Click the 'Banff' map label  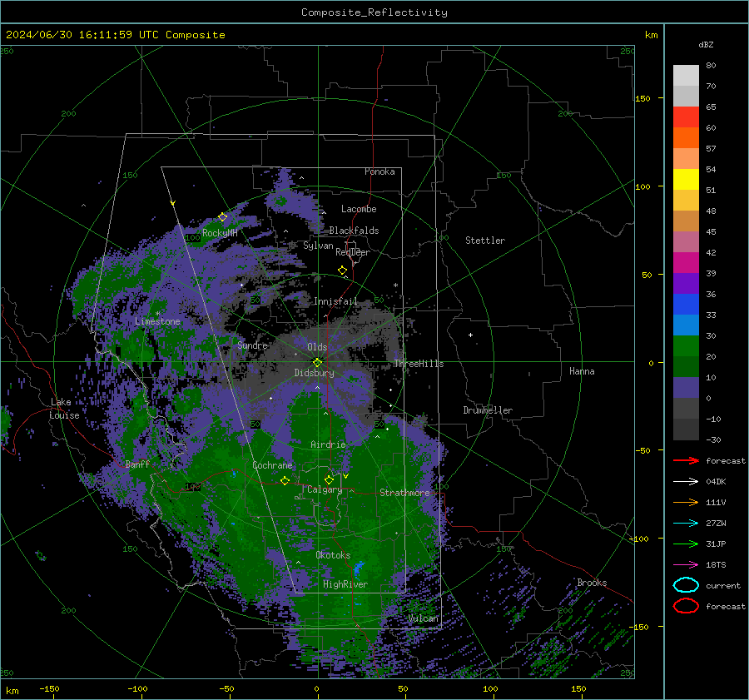[137, 464]
